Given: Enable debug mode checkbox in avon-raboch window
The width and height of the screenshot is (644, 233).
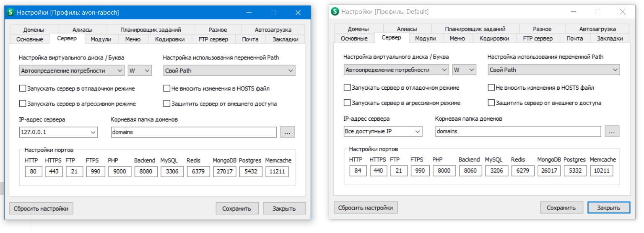Looking at the screenshot, I should coord(23,89).
